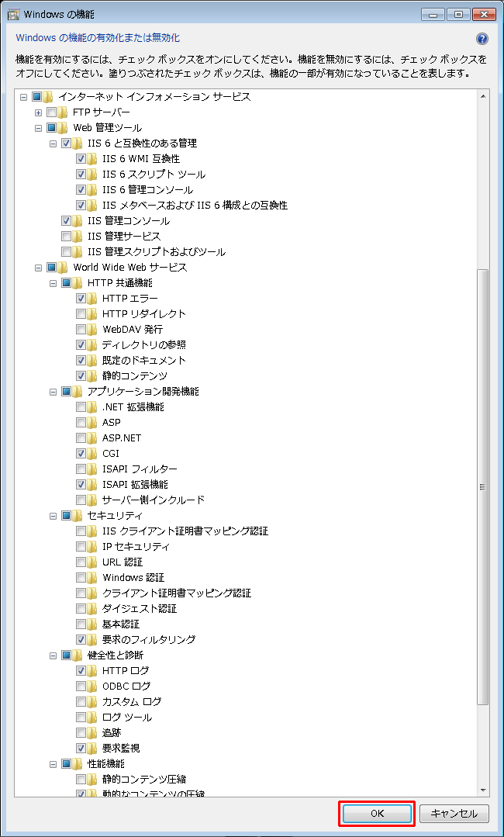The image size is (504, 837).
Task: Click the folder icon beside 追跡
Action: 92,732
